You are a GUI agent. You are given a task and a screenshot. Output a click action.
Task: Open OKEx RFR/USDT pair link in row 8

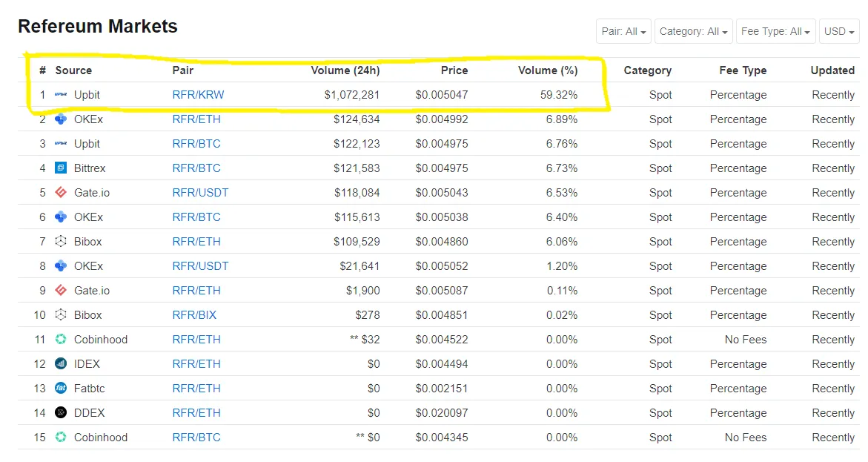click(200, 266)
